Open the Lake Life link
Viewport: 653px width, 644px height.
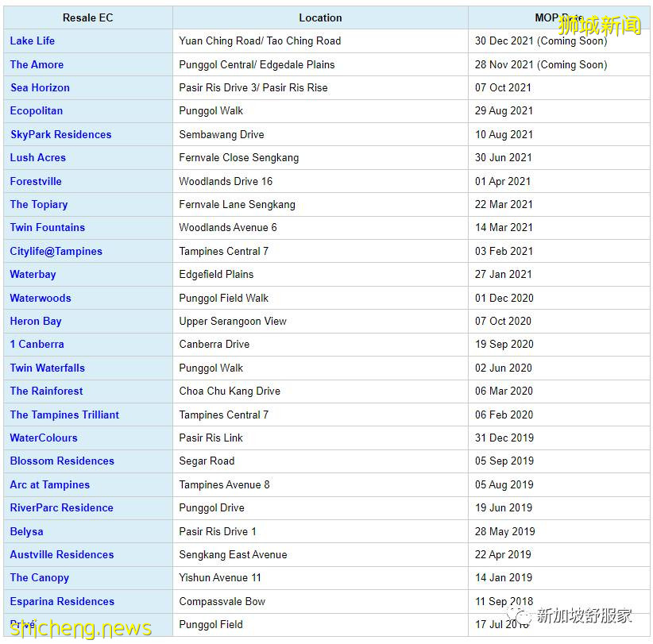pyautogui.click(x=33, y=40)
